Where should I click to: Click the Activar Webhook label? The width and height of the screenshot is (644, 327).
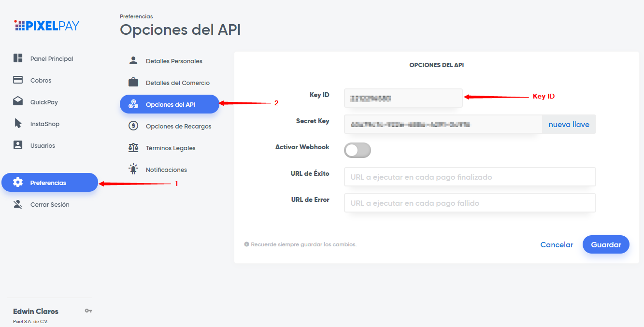[x=302, y=147]
